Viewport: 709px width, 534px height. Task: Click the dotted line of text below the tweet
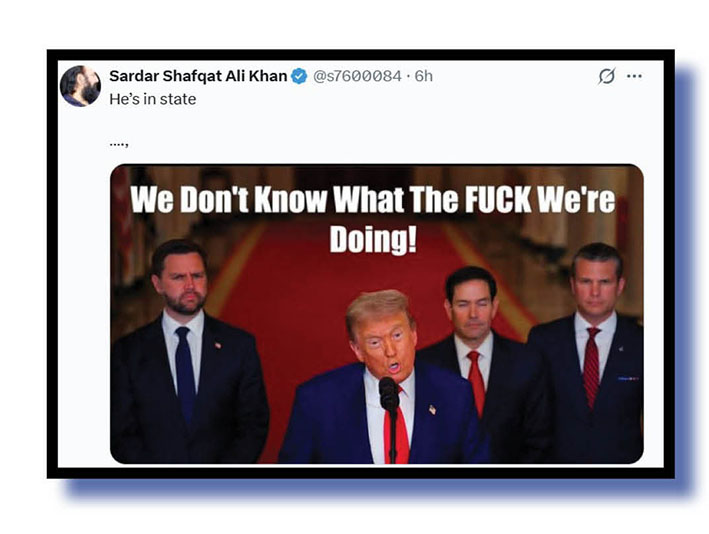pyautogui.click(x=119, y=142)
